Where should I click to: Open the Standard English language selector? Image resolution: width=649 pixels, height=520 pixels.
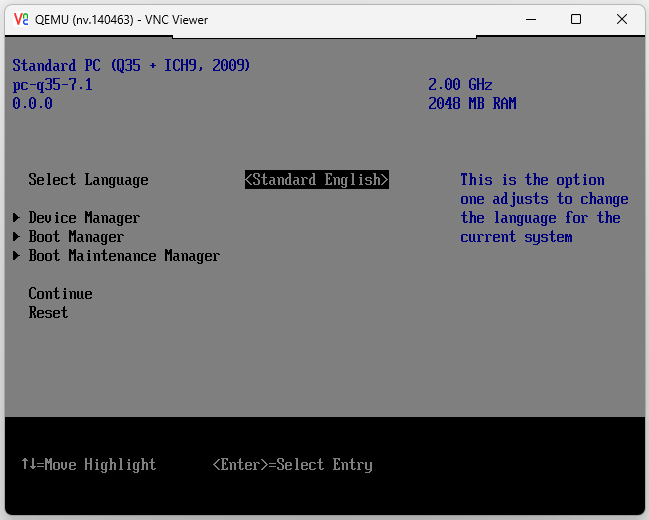coord(316,180)
